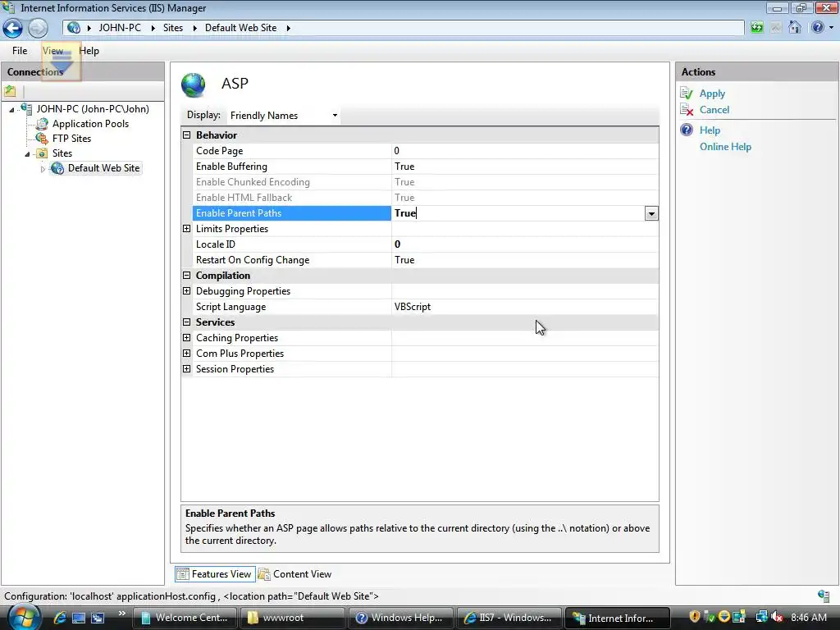Click the Default Web Site breadcrumb

click(240, 28)
